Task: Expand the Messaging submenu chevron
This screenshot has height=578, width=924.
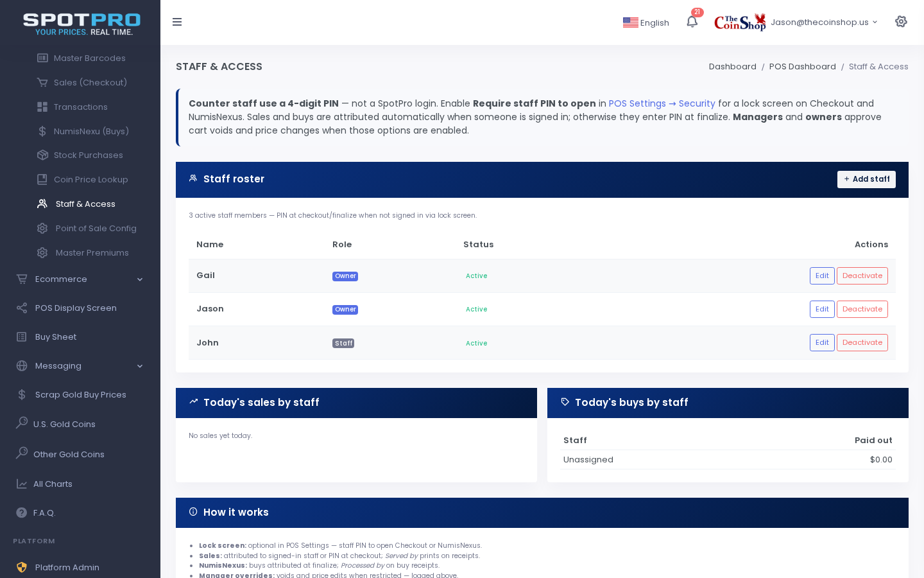Action: [x=140, y=366]
